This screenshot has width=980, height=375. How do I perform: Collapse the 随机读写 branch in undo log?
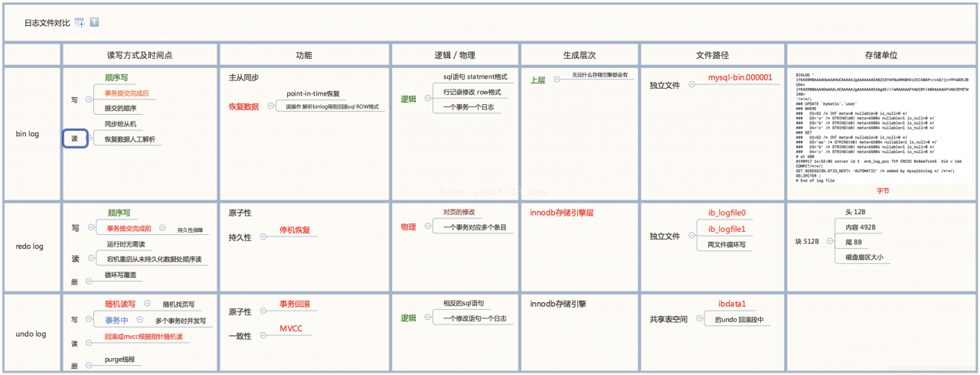click(x=146, y=304)
